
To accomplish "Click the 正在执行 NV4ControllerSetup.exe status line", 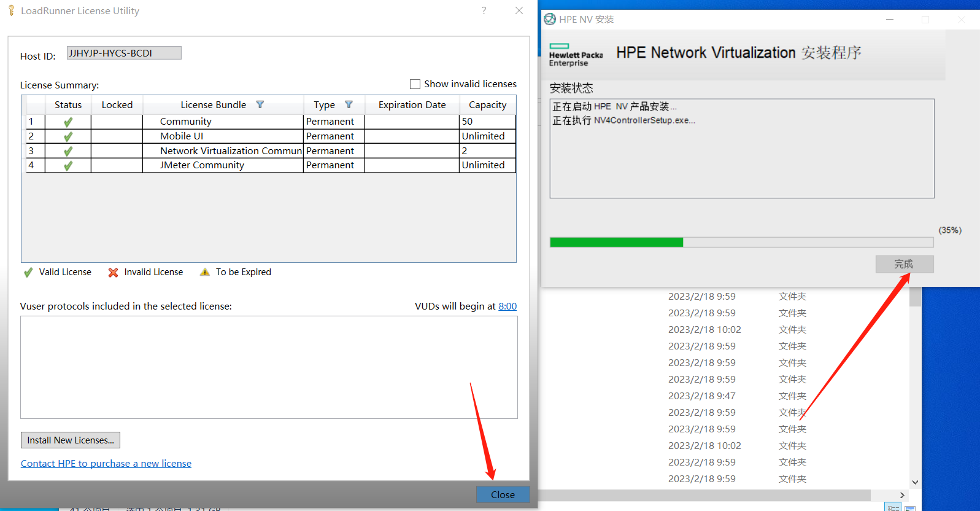I will pyautogui.click(x=623, y=120).
